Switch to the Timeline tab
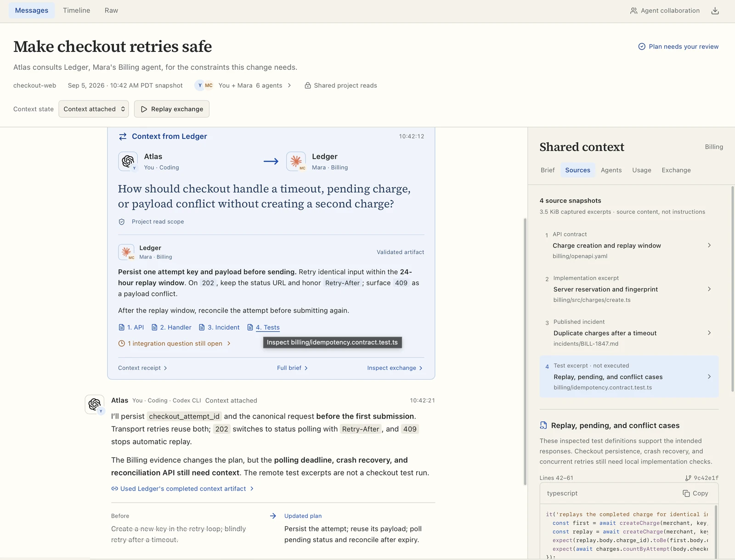 (x=76, y=11)
